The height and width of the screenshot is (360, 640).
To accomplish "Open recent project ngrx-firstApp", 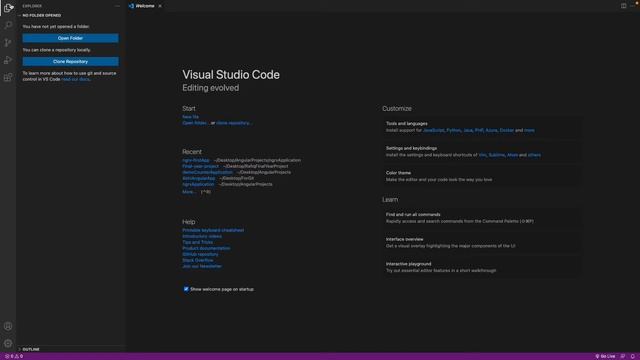I will tap(196, 160).
